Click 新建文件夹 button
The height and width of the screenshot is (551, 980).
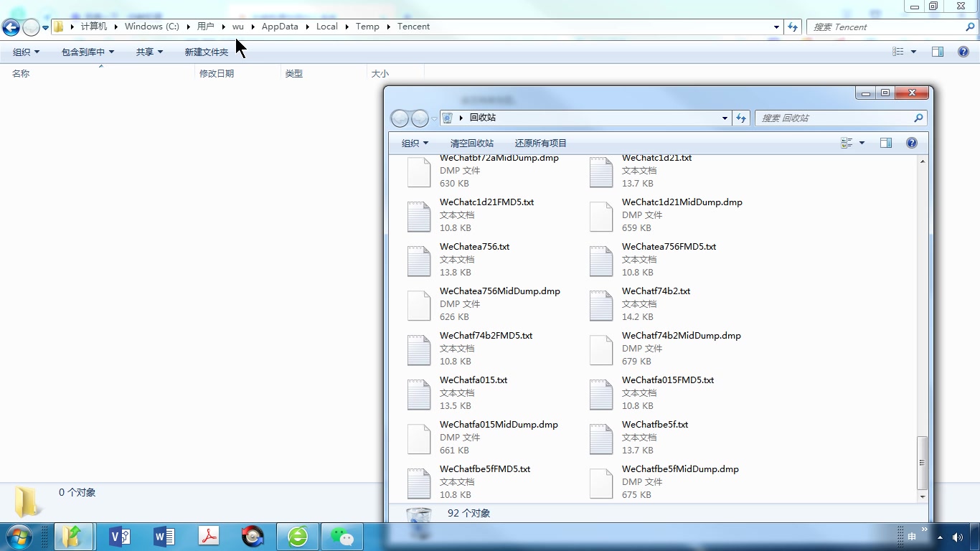tap(207, 52)
